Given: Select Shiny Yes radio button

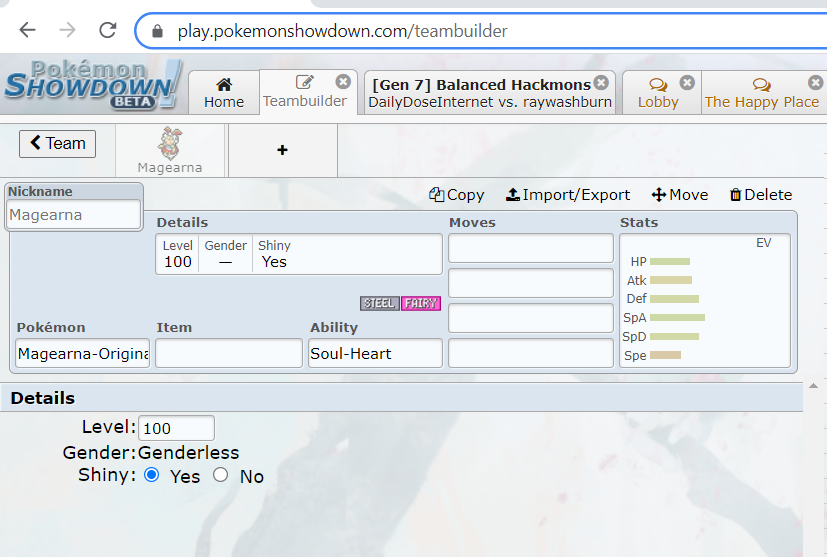Looking at the screenshot, I should 151,475.
